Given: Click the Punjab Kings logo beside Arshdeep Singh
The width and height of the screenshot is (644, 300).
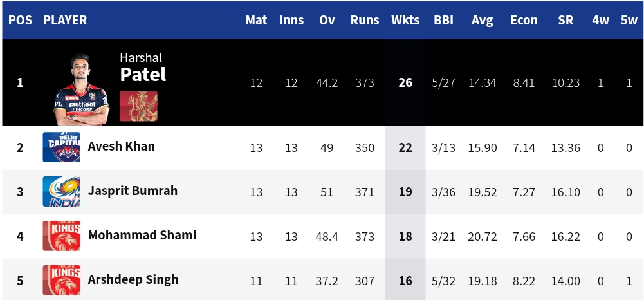Looking at the screenshot, I should [62, 280].
